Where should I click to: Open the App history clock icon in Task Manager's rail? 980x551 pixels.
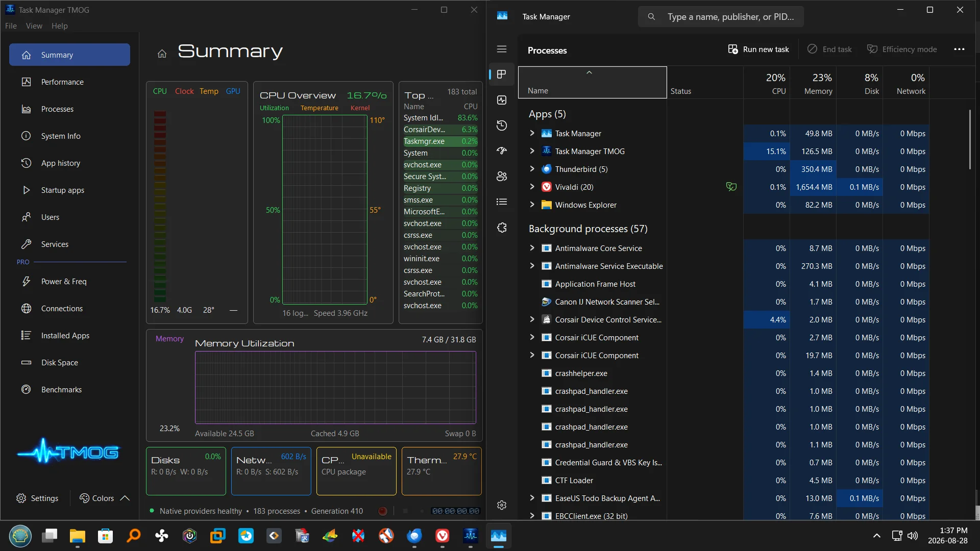(502, 126)
